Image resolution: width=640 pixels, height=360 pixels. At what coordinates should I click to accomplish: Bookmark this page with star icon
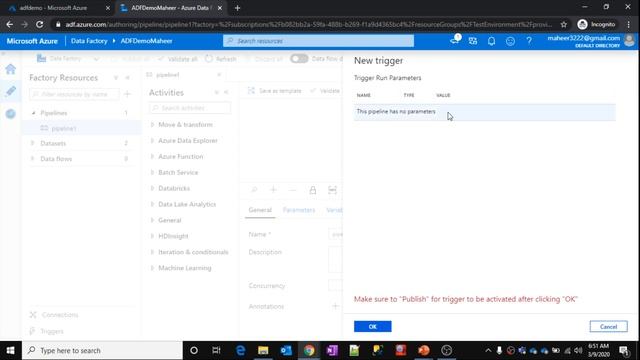[x=564, y=24]
